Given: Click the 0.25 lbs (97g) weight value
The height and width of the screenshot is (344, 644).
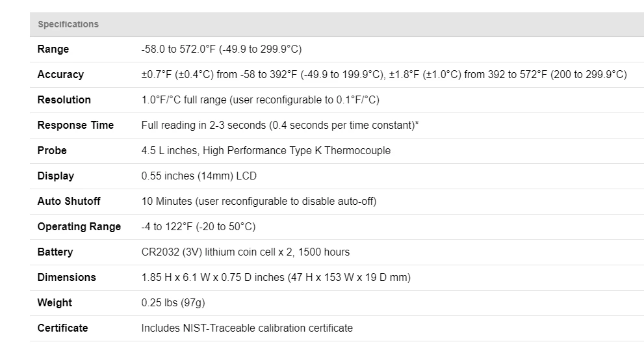Looking at the screenshot, I should pos(173,303).
